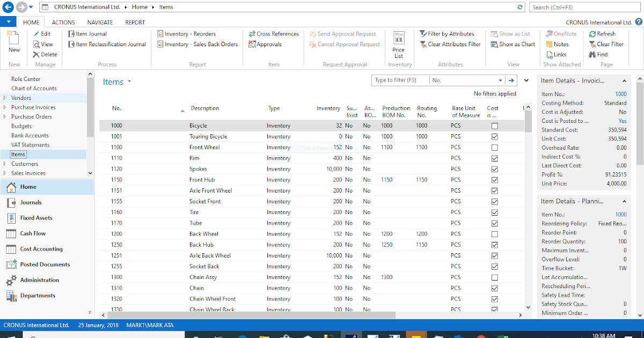Image resolution: width=644 pixels, height=338 pixels.
Task: Check the cost checkbox for Front Wheel row
Action: (494, 147)
